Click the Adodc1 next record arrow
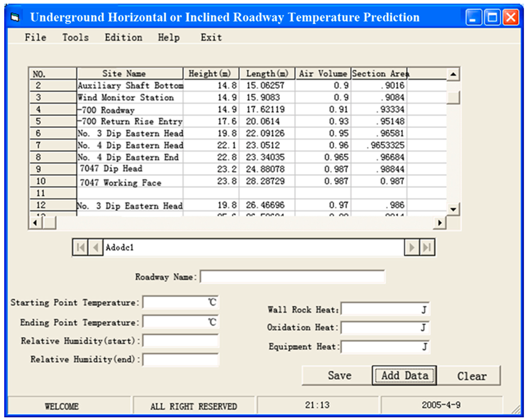The height and width of the screenshot is (420, 526). (x=412, y=247)
